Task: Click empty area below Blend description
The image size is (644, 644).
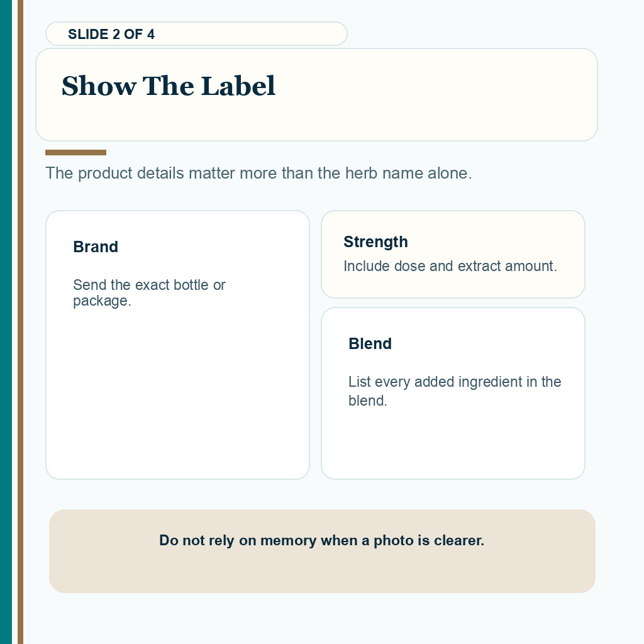Action: tap(453, 443)
